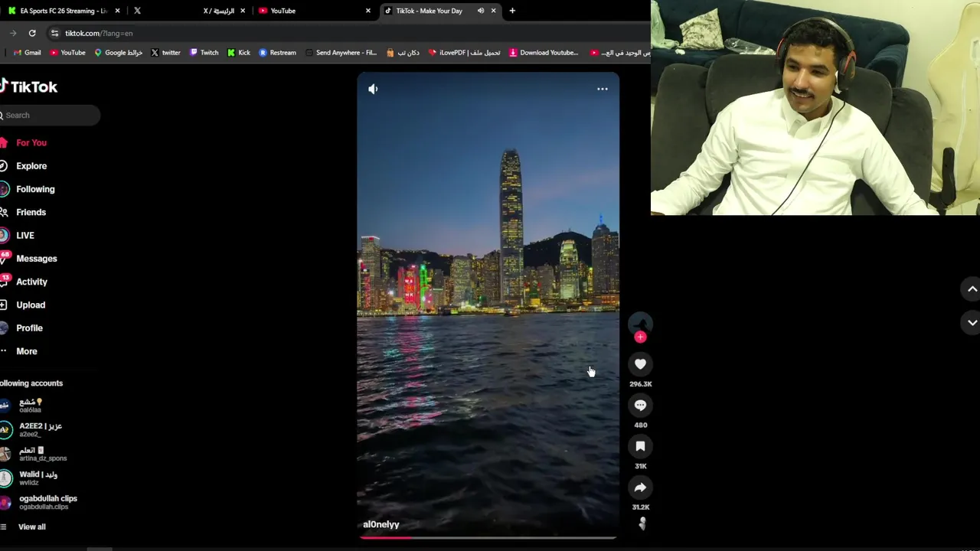Open the YouTube bookmark

(67, 53)
